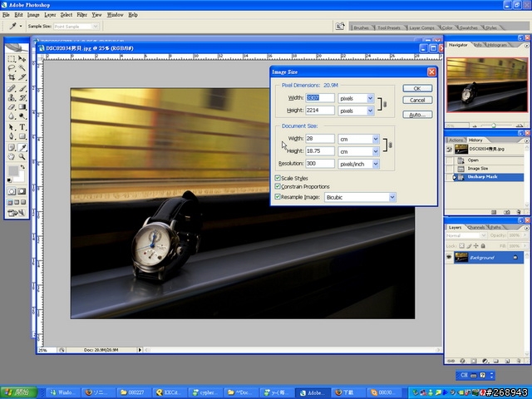Select the Clone Stamp tool

(x=12, y=98)
